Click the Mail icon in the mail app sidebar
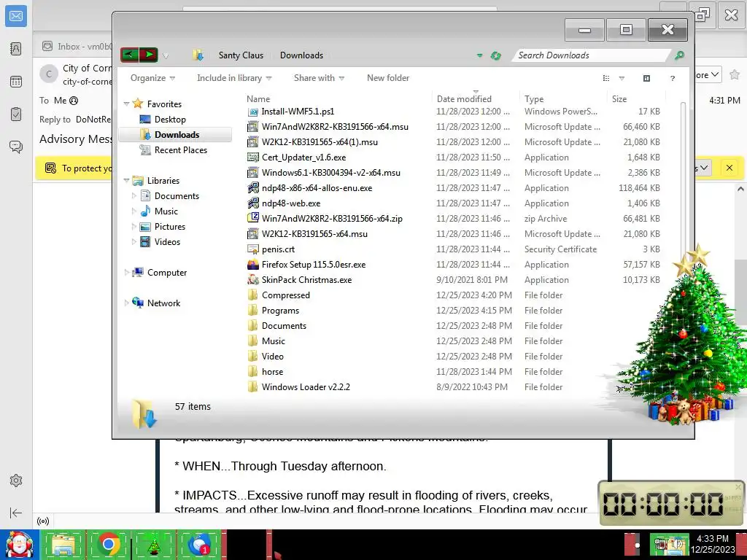The image size is (747, 560). pos(16,17)
